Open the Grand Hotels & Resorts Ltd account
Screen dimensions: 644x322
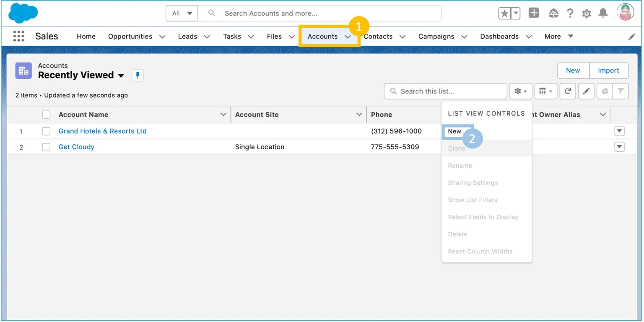(103, 131)
